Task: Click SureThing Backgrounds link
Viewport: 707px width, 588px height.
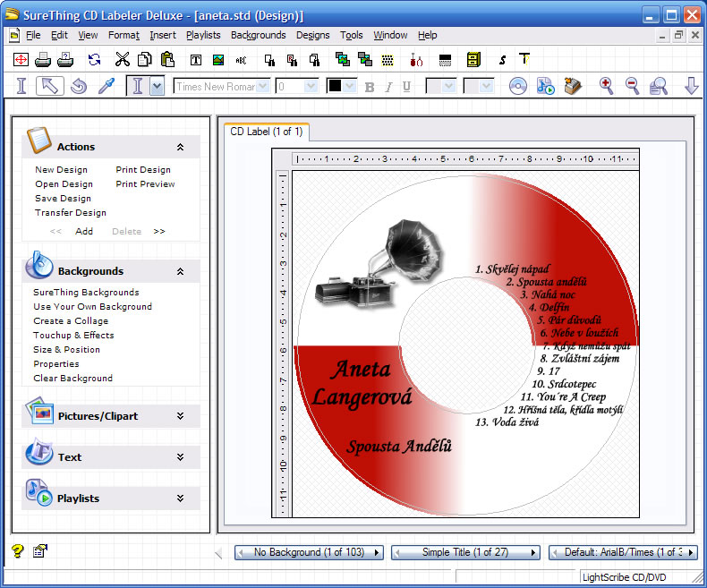Action: pyautogui.click(x=86, y=293)
